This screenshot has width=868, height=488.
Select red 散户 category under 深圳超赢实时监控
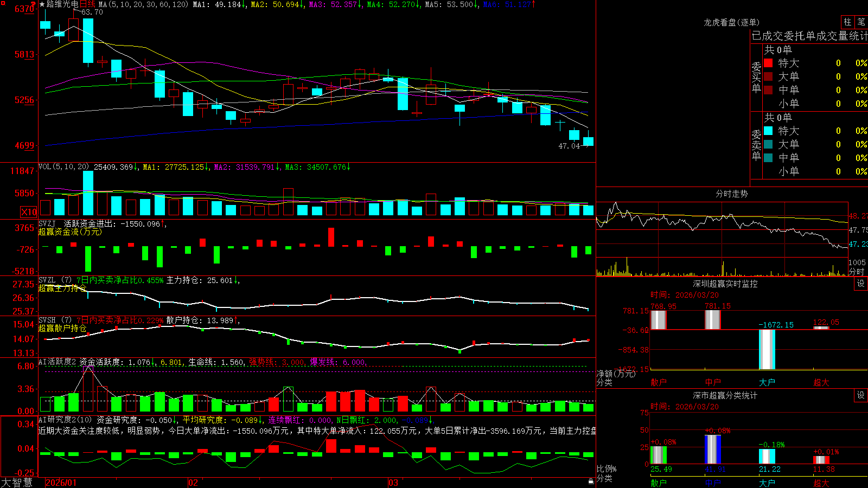(659, 382)
